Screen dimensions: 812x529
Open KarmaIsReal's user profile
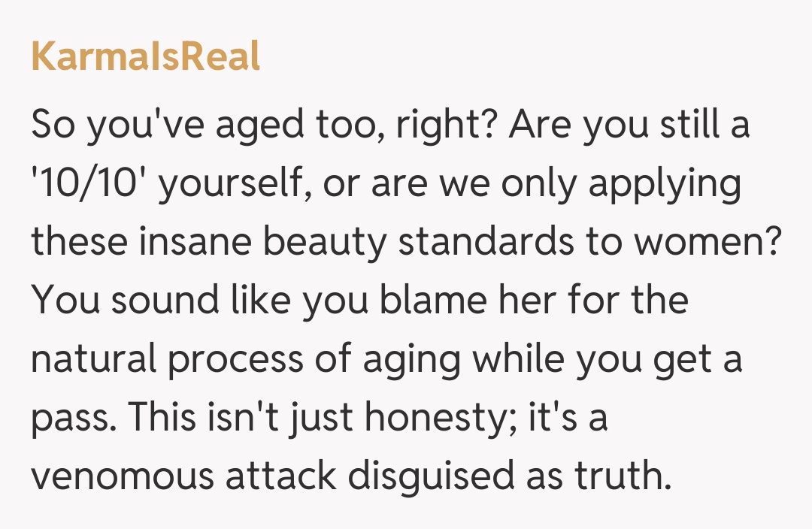[145, 58]
